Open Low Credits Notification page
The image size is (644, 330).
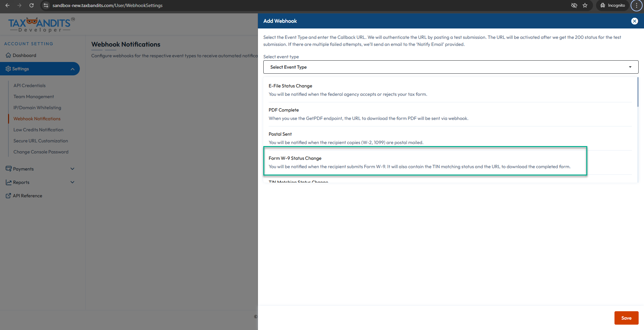[38, 130]
